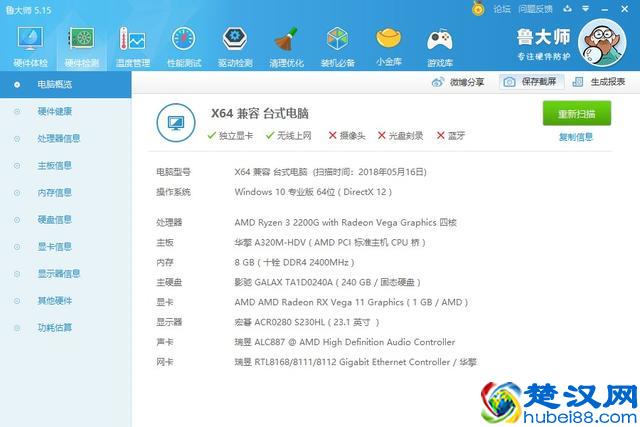Open 论坛 forum link

502,9
